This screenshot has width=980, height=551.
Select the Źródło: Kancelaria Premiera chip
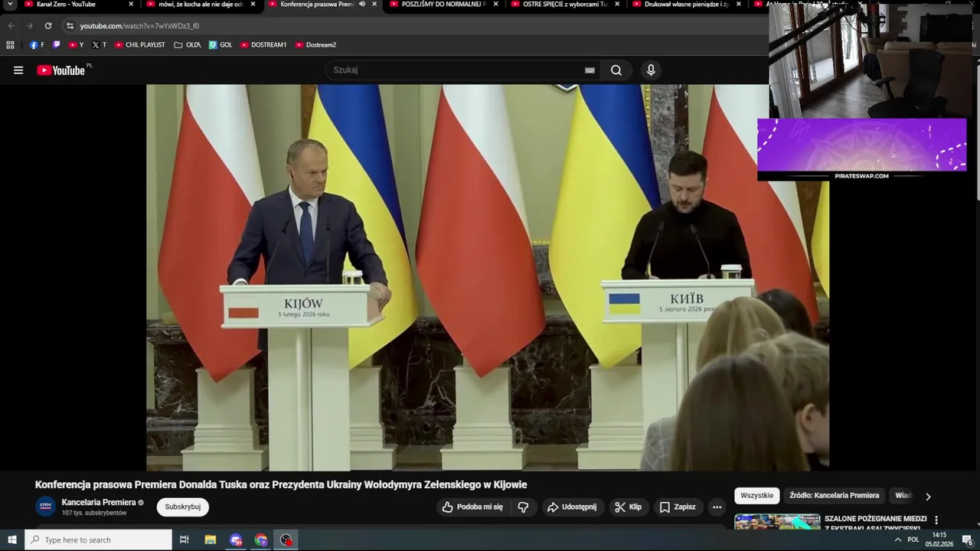835,496
